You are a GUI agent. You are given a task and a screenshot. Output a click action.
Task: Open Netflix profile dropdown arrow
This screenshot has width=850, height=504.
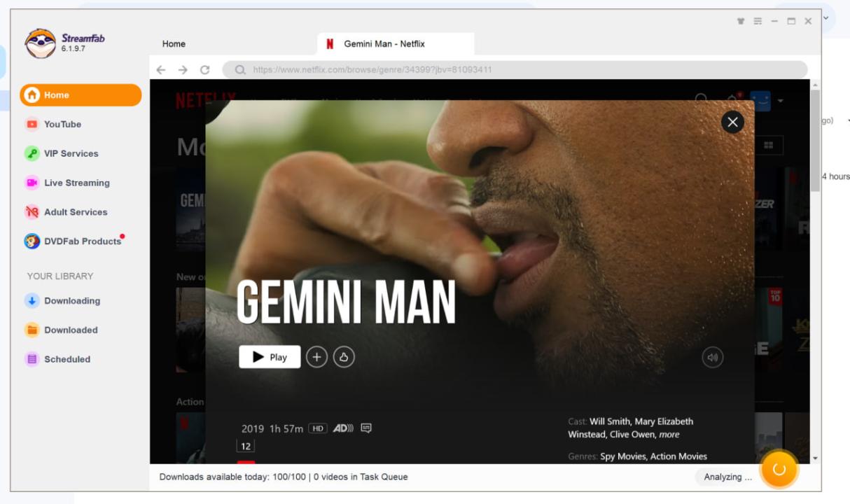coord(780,101)
